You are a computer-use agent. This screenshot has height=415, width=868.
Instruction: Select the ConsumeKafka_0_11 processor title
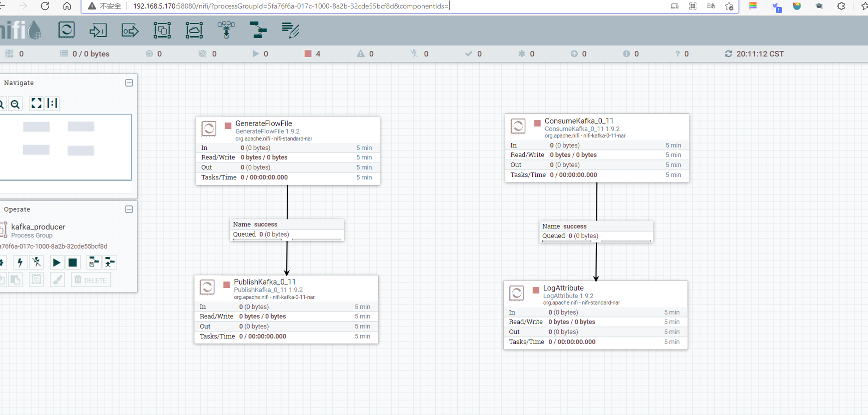pyautogui.click(x=579, y=121)
